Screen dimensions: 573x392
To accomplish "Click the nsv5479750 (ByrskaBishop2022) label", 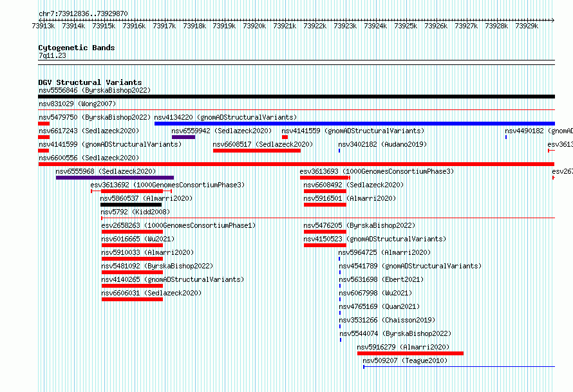I will click(95, 117).
